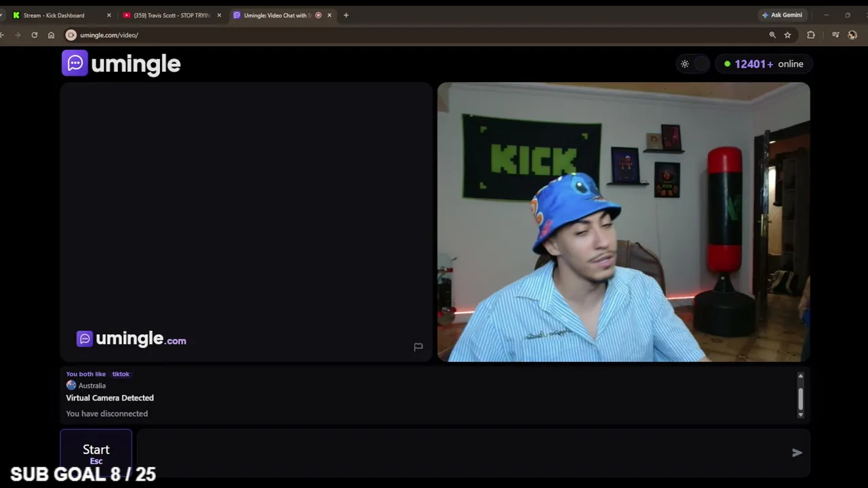Close the Stream - Kick Dashboard tab

point(108,15)
